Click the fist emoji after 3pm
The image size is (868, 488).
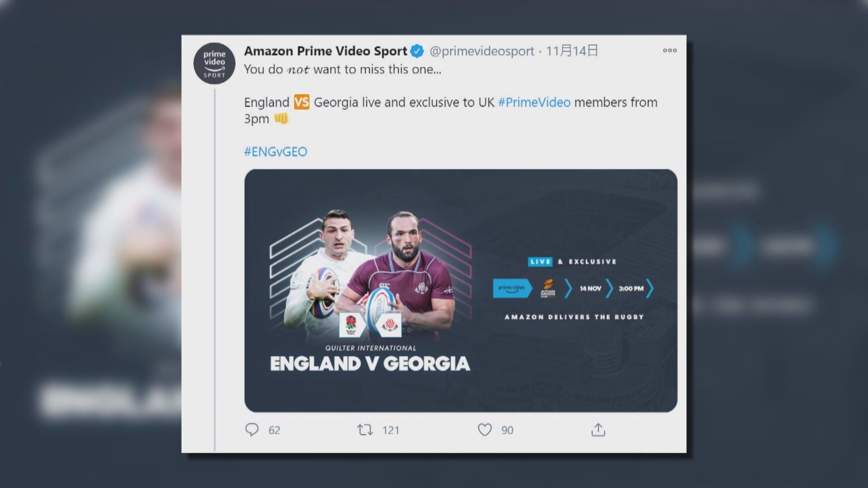point(281,119)
